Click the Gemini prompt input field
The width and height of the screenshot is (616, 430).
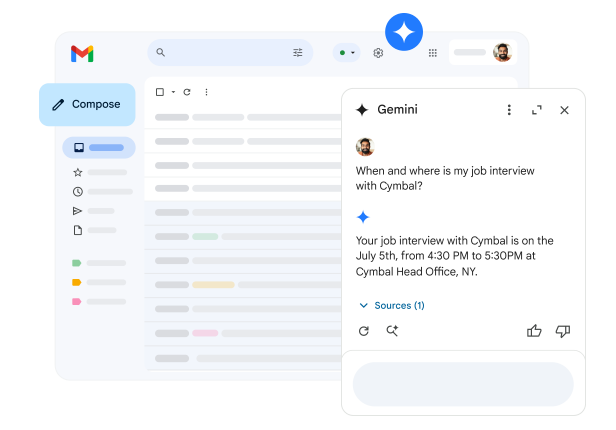point(463,384)
